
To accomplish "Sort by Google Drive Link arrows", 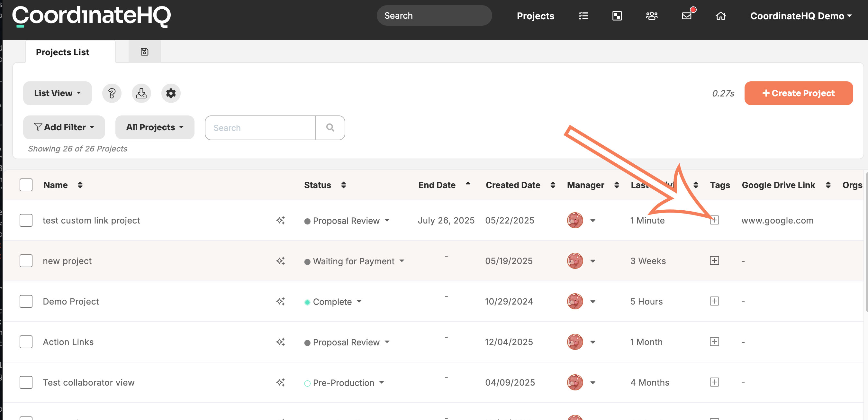I will point(828,185).
